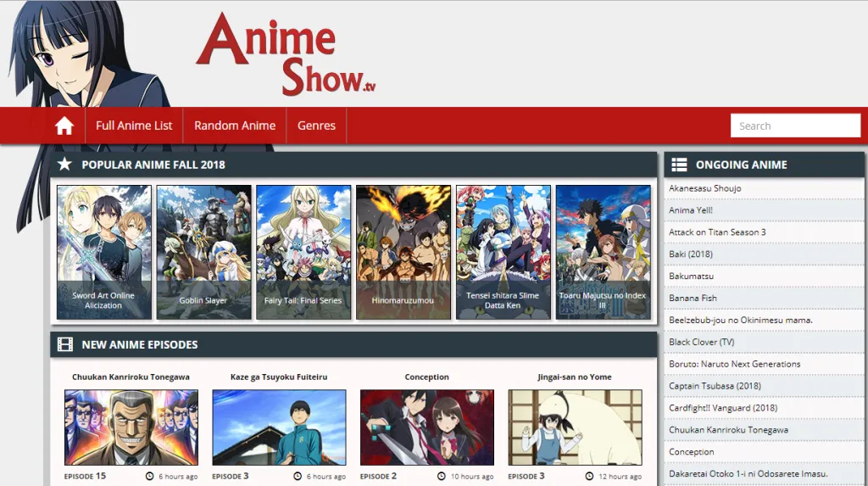Open the Genres menu item
The width and height of the screenshot is (868, 486).
click(316, 126)
